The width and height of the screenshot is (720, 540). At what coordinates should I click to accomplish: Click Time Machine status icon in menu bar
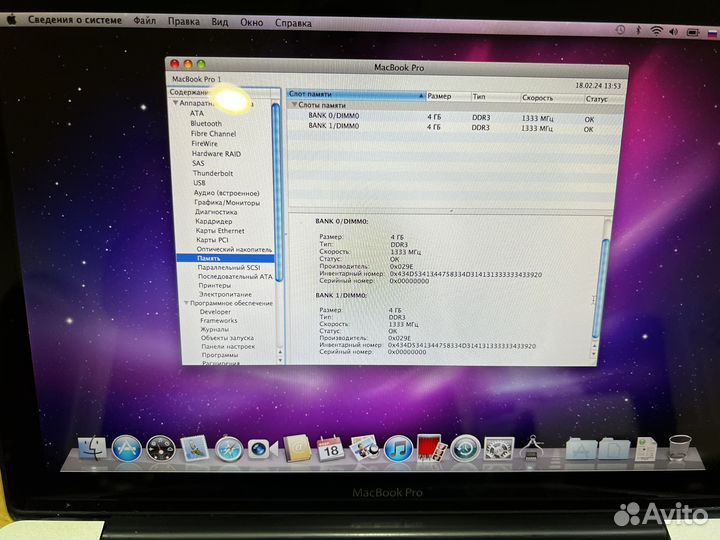click(620, 30)
